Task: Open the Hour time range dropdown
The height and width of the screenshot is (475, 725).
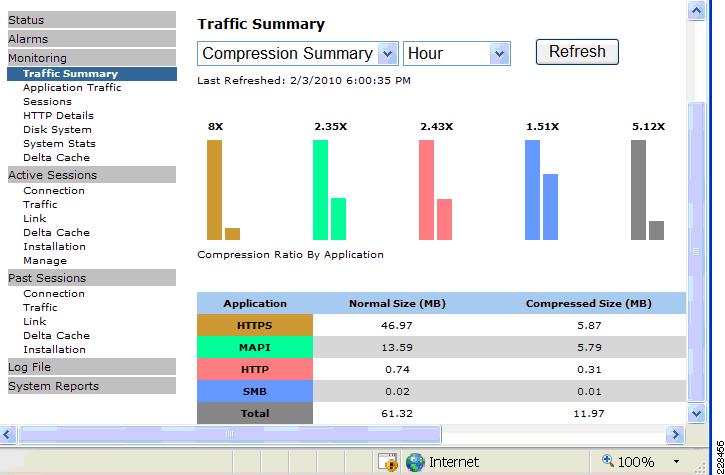Action: [499, 54]
